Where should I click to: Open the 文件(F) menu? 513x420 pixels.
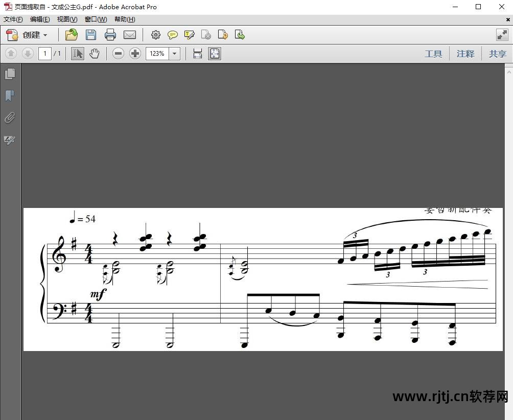point(13,19)
